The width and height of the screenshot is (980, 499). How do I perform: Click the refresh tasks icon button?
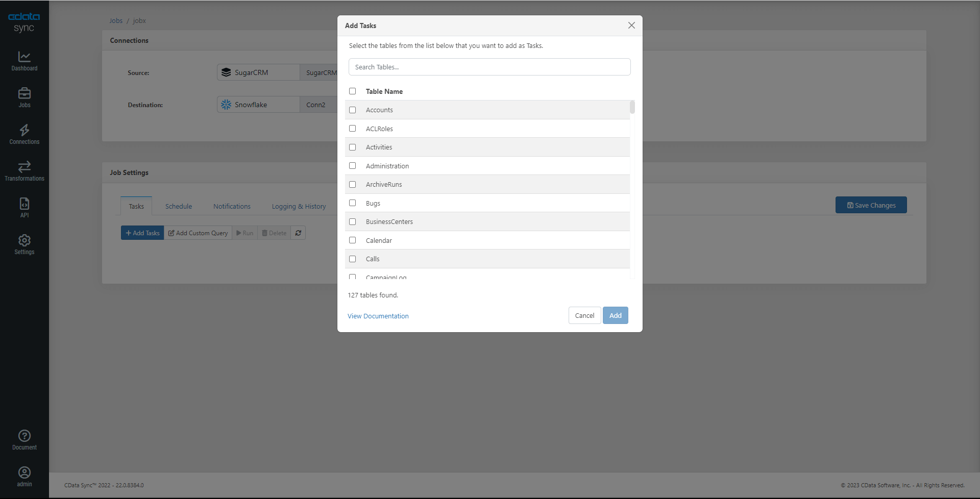(x=298, y=233)
